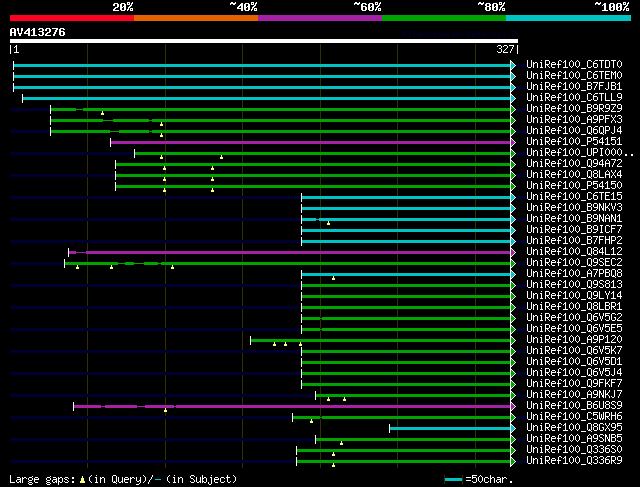
Task: Click the green ~80% legend segment
Action: (x=443, y=18)
